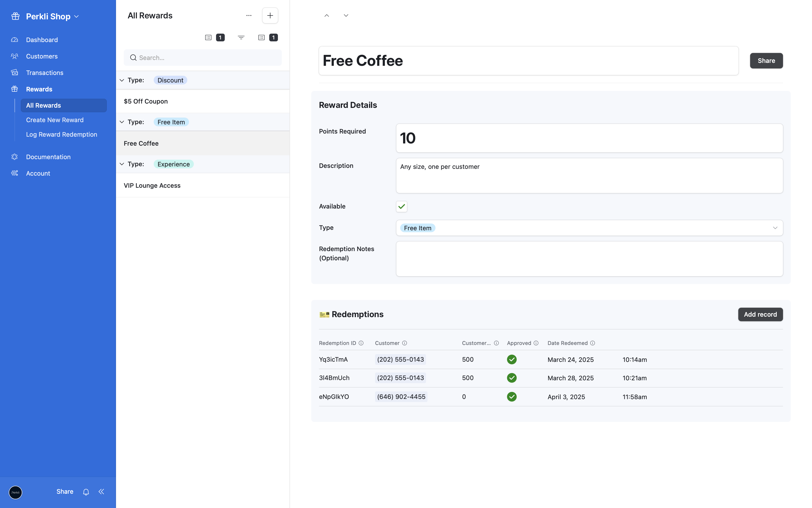Click the Experience type tag
The width and height of the screenshot is (812, 508).
tap(174, 164)
